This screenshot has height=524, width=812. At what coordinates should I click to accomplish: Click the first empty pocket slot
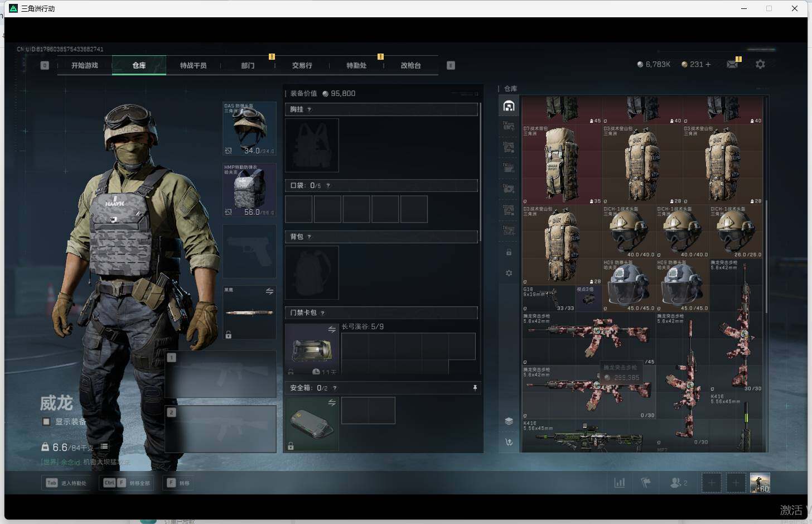(x=299, y=209)
